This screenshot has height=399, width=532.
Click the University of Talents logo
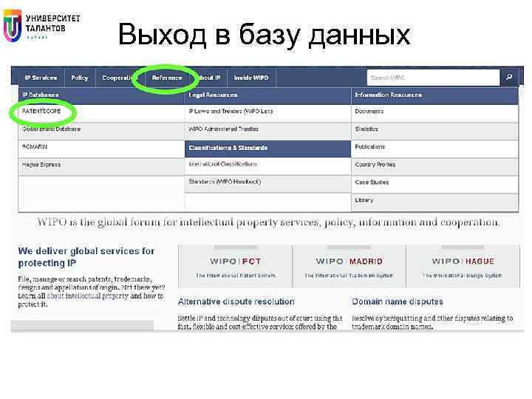click(41, 25)
